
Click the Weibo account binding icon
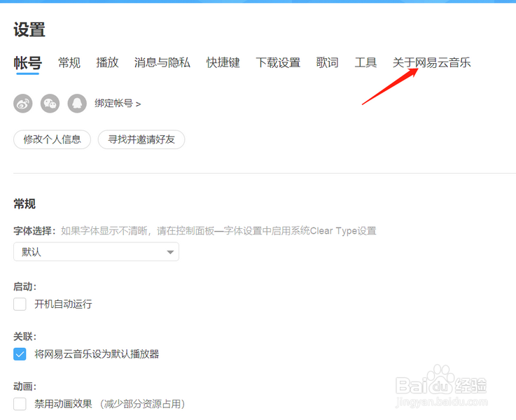click(x=23, y=104)
